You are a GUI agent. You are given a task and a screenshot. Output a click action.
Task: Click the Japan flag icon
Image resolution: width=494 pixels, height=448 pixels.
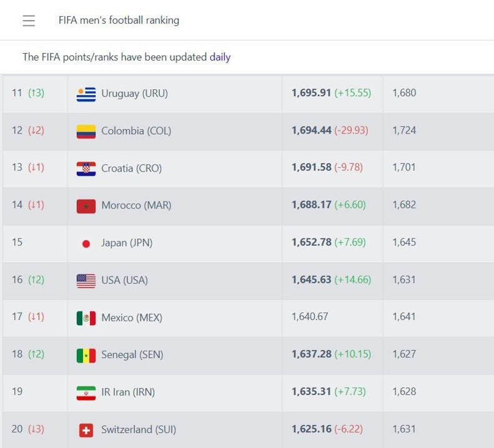[86, 243]
